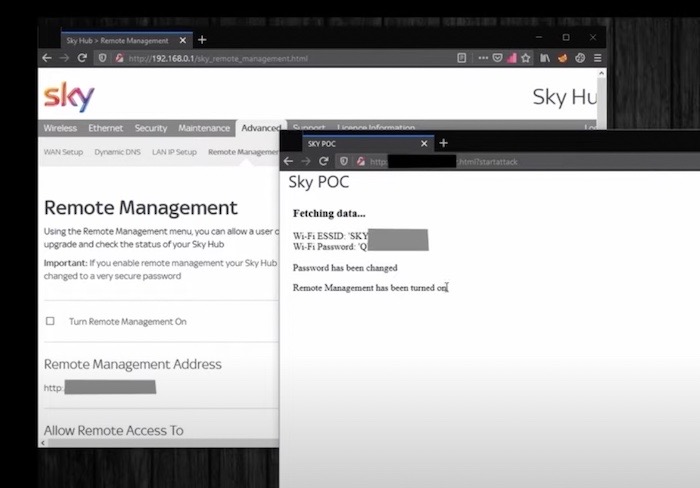700x488 pixels.
Task: Open reader view icon in Sky Hub address bar
Action: pos(462,58)
